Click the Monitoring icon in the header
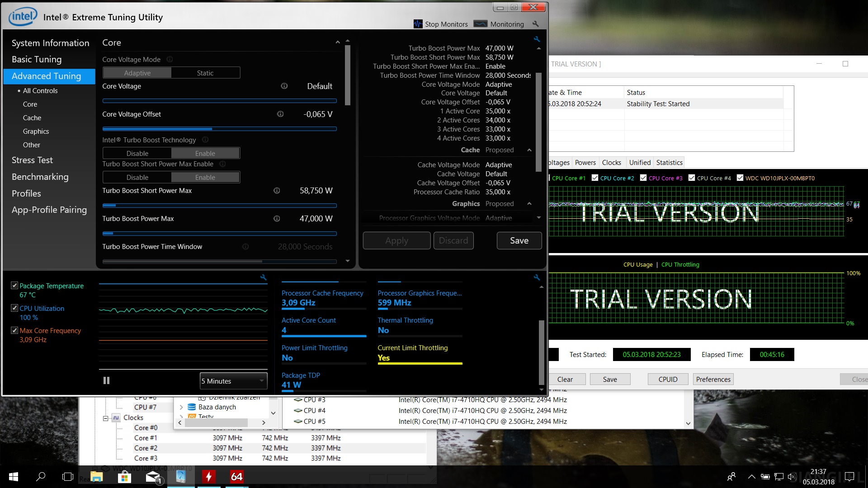This screenshot has width=868, height=488. click(x=480, y=24)
